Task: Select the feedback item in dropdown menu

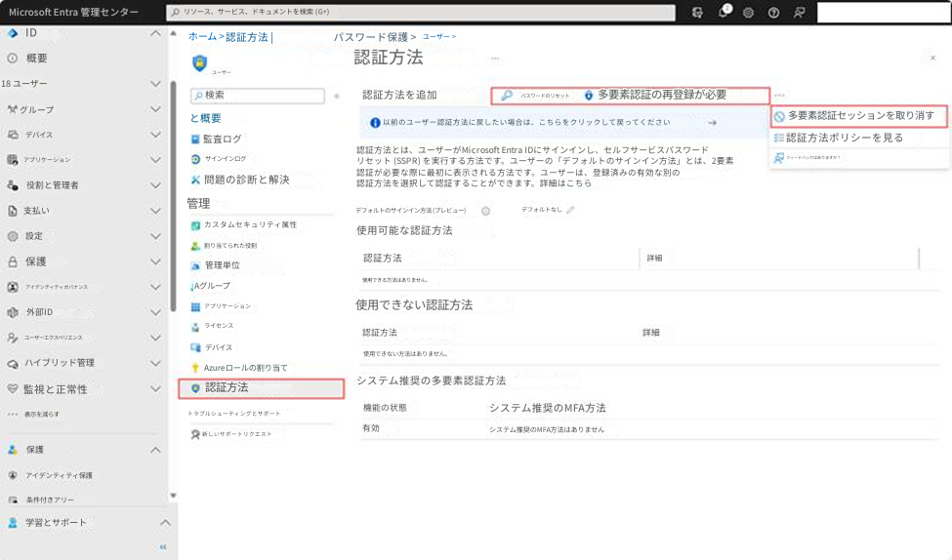Action: [x=859, y=158]
